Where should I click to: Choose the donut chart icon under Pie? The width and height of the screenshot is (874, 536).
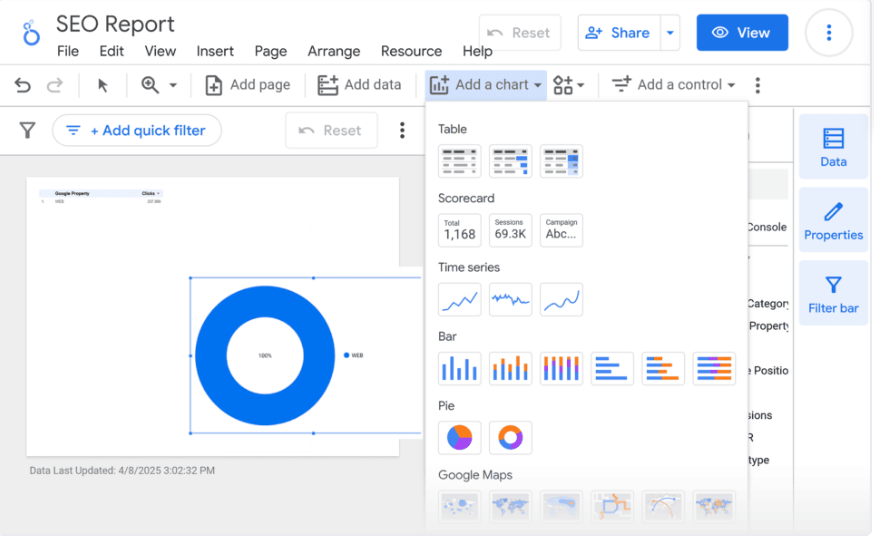point(511,437)
